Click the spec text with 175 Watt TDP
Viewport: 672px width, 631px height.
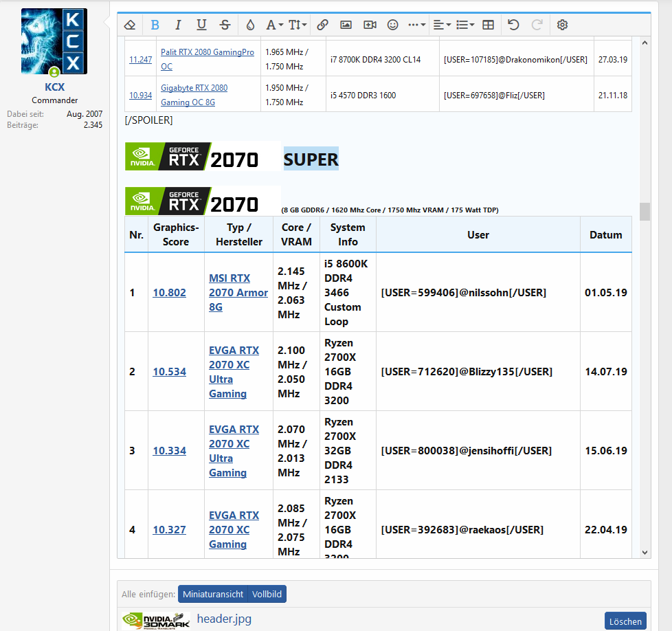click(x=390, y=210)
